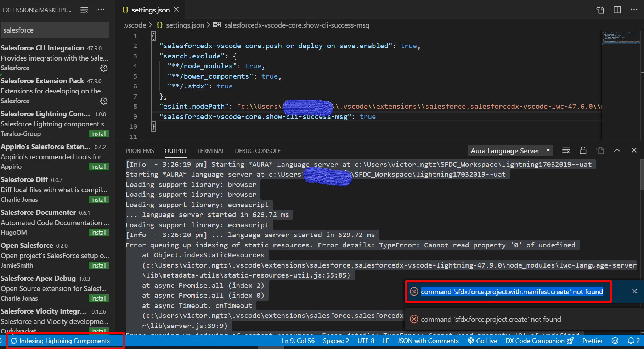Open the feedback smiley icon in the status bar
Image resolution: width=644 pixels, height=349 pixels.
click(x=615, y=341)
